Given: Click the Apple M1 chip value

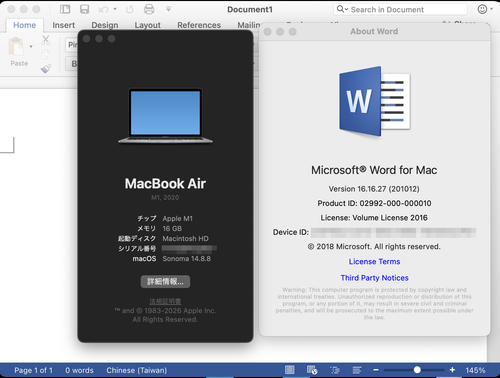Looking at the screenshot, I should 178,219.
